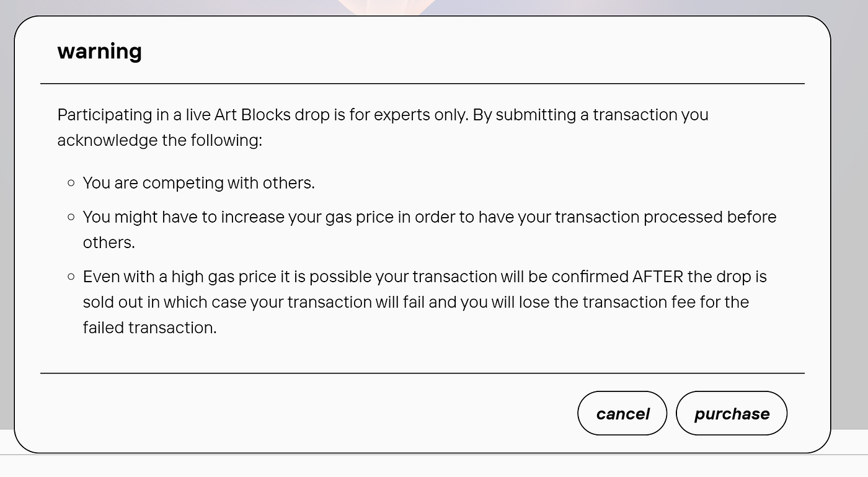Click bullet marker beside 'You are competing'
The height and width of the screenshot is (477, 868).
(71, 183)
